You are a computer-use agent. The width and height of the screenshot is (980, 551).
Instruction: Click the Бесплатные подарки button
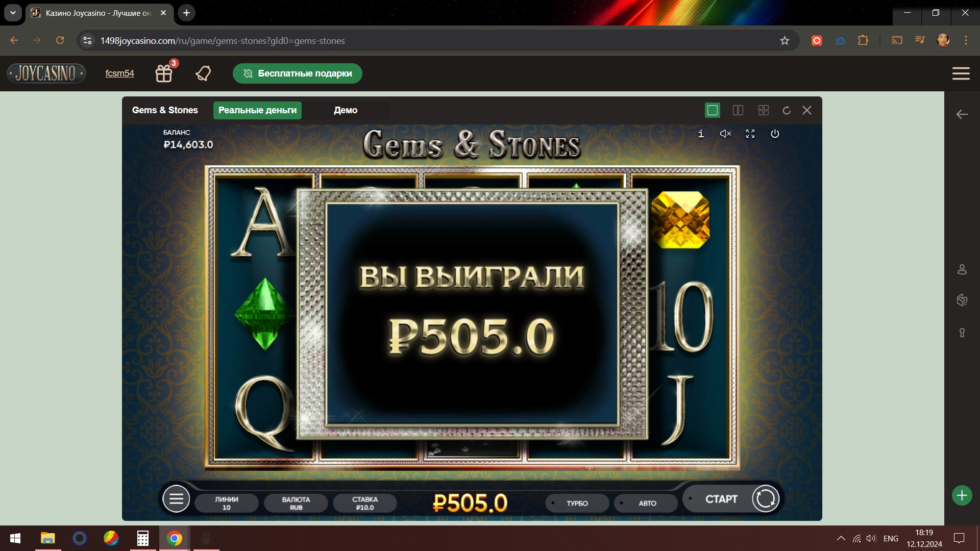point(298,73)
